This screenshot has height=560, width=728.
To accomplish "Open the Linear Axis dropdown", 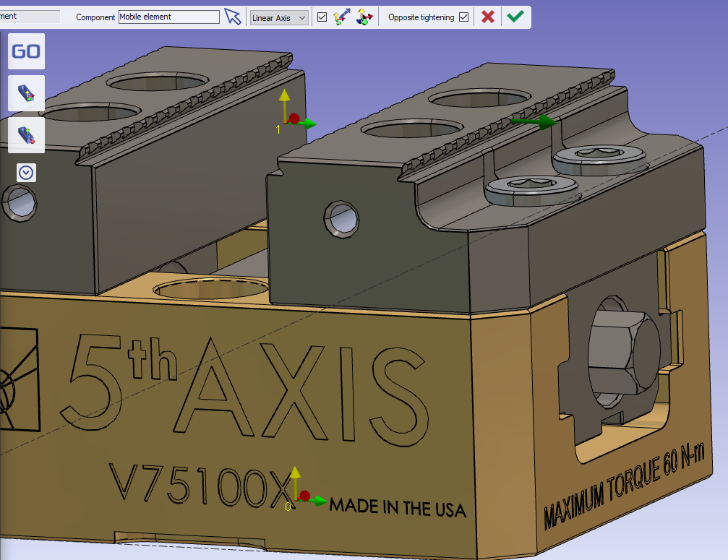I will [278, 17].
